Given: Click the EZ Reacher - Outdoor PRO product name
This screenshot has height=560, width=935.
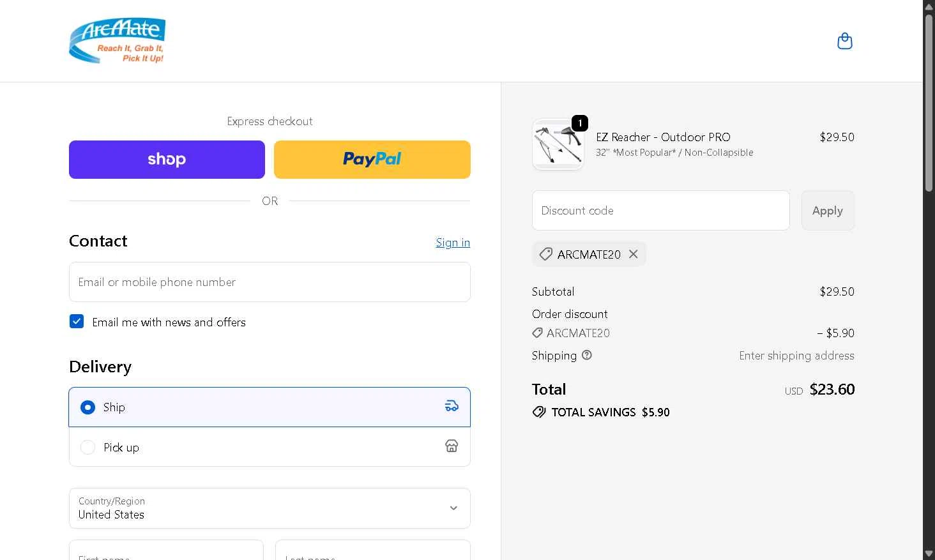Looking at the screenshot, I should (663, 137).
